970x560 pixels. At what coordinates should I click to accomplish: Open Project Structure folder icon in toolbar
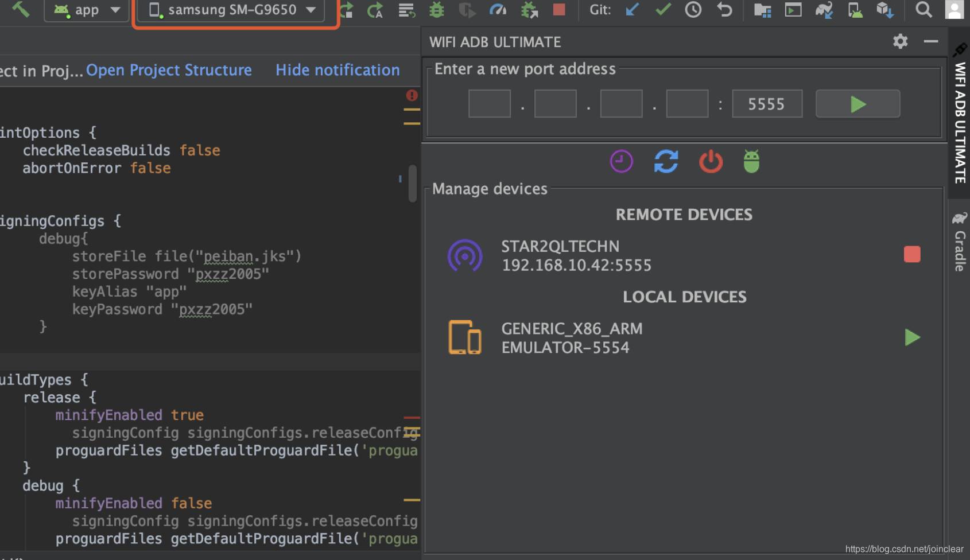[762, 10]
